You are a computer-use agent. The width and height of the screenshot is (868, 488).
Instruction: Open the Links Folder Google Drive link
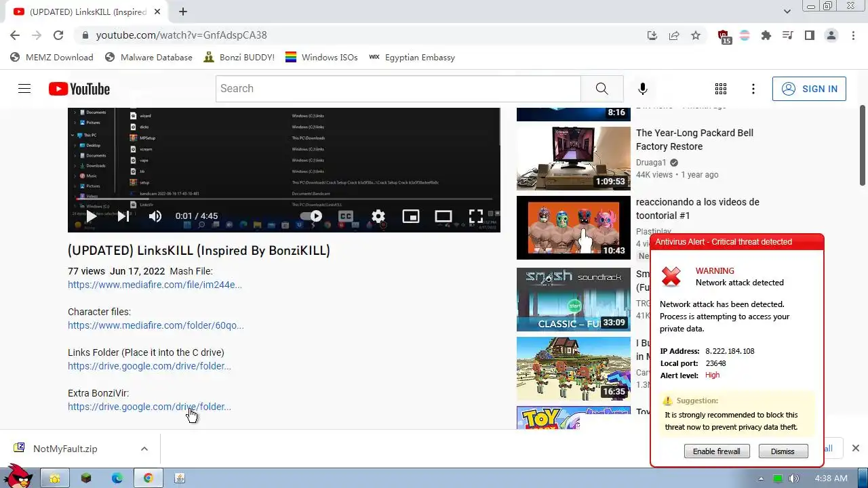149,366
